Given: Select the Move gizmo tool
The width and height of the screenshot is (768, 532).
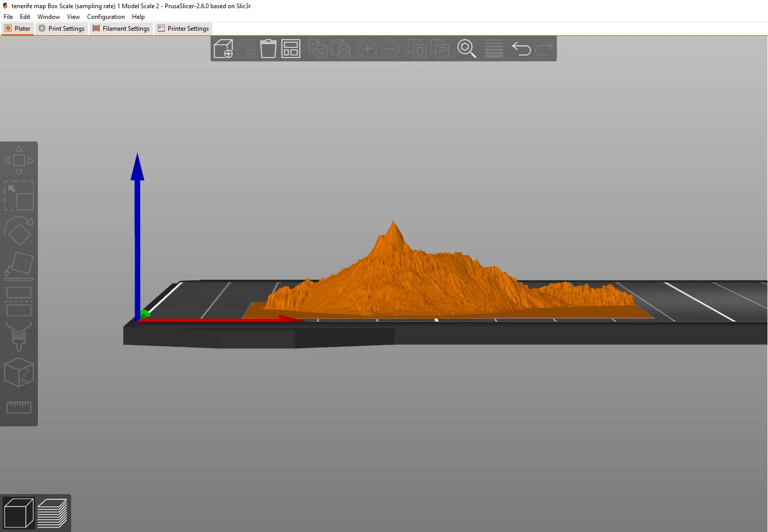Looking at the screenshot, I should pos(19,161).
